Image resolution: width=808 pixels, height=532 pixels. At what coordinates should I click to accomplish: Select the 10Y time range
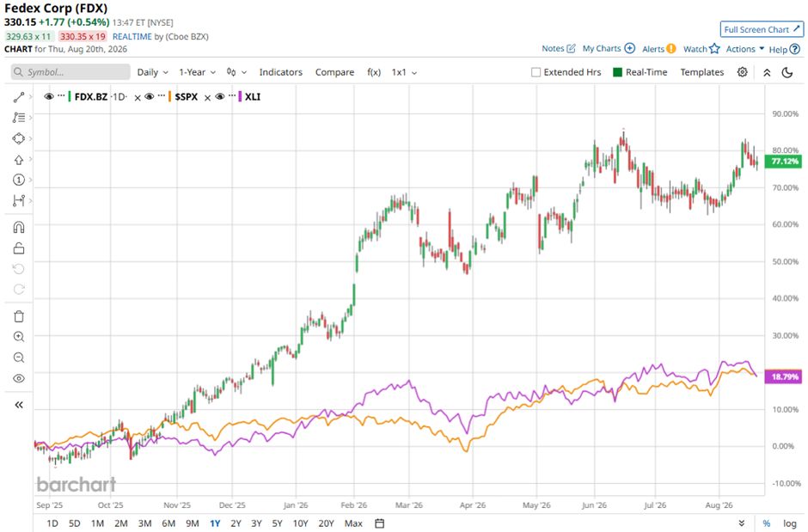[301, 523]
